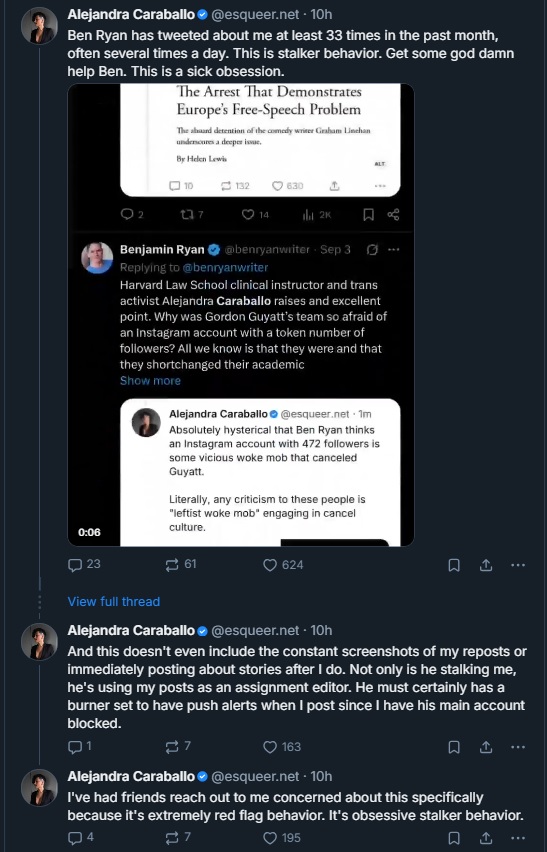The width and height of the screenshot is (547, 852).
Task: Open more options menu on first post
Action: pyautogui.click(x=518, y=565)
